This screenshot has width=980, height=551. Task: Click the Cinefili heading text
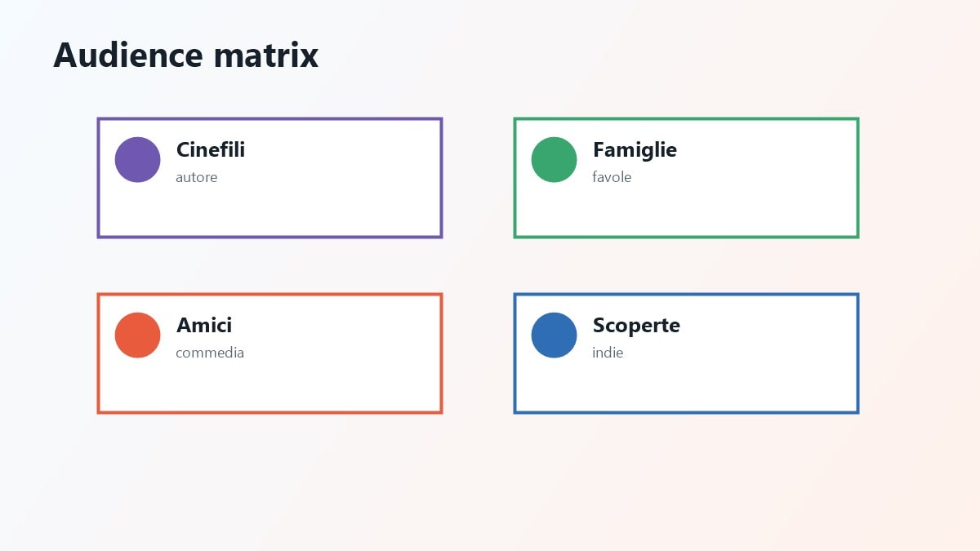tap(211, 150)
